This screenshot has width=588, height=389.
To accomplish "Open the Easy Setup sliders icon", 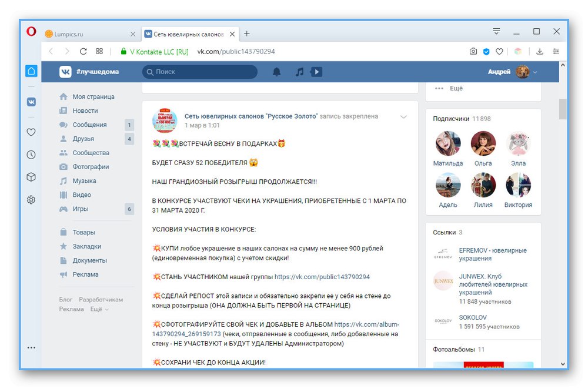I will tap(556, 51).
